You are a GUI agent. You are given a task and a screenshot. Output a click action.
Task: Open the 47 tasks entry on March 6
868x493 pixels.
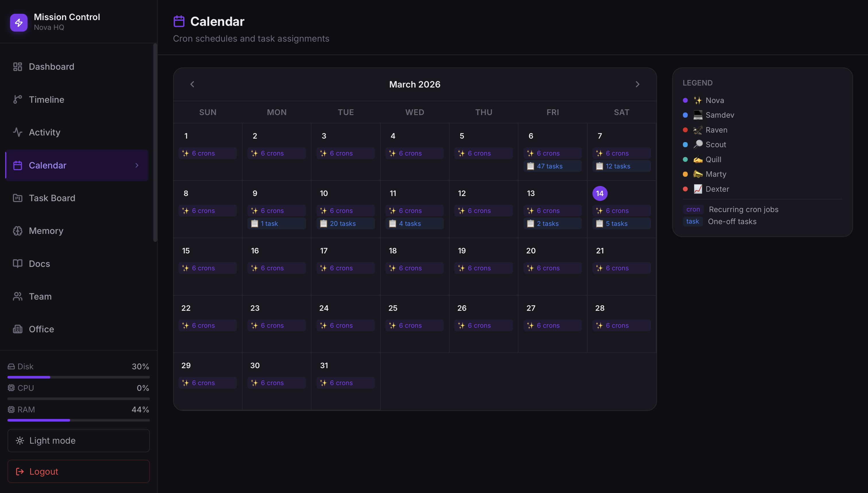click(x=552, y=166)
